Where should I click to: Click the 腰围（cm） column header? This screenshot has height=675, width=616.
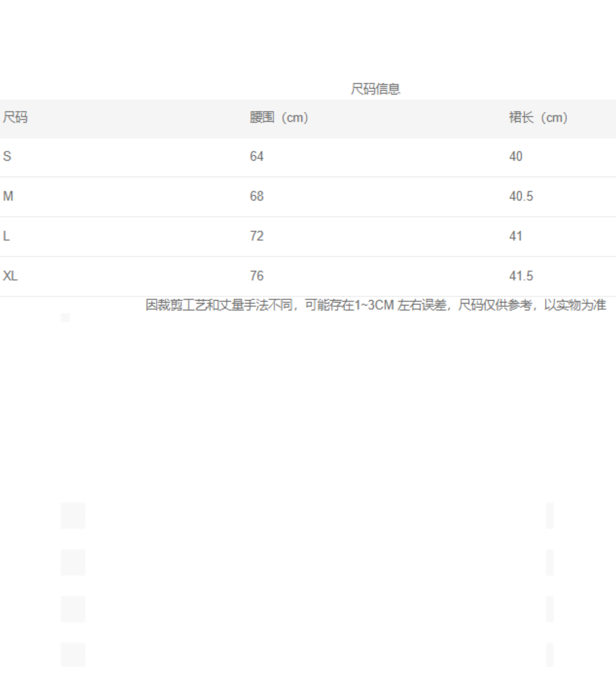(279, 117)
